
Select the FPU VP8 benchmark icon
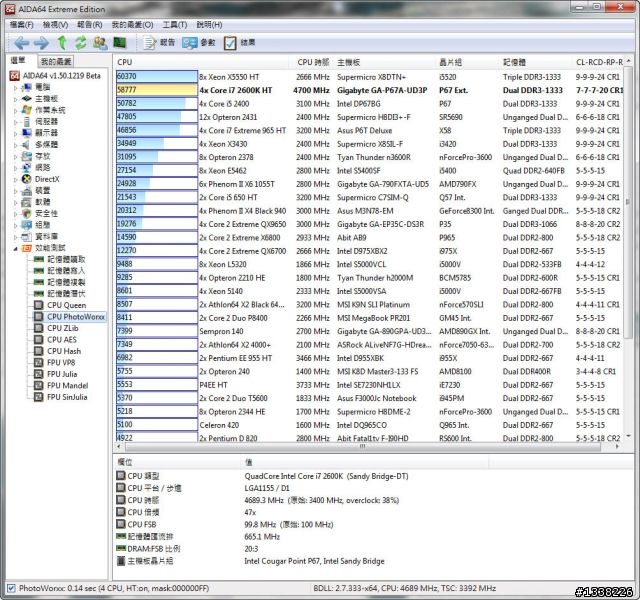(x=39, y=362)
